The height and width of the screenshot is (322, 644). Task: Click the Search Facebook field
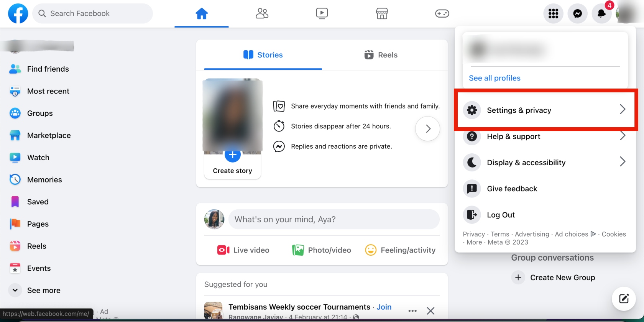(93, 14)
